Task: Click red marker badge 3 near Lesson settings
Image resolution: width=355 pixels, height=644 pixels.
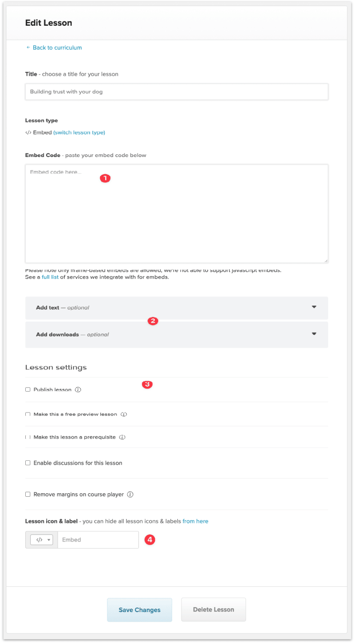Action: 147,385
